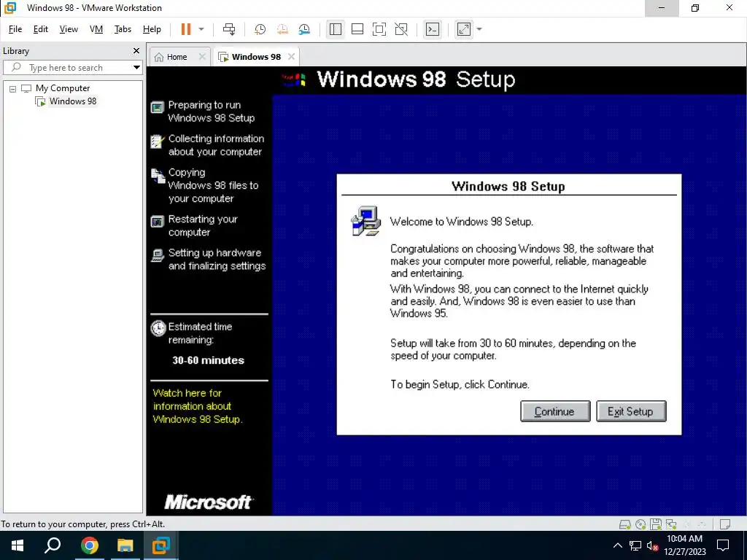Open File Explorer from taskbar
The image size is (747, 560).
point(125,545)
